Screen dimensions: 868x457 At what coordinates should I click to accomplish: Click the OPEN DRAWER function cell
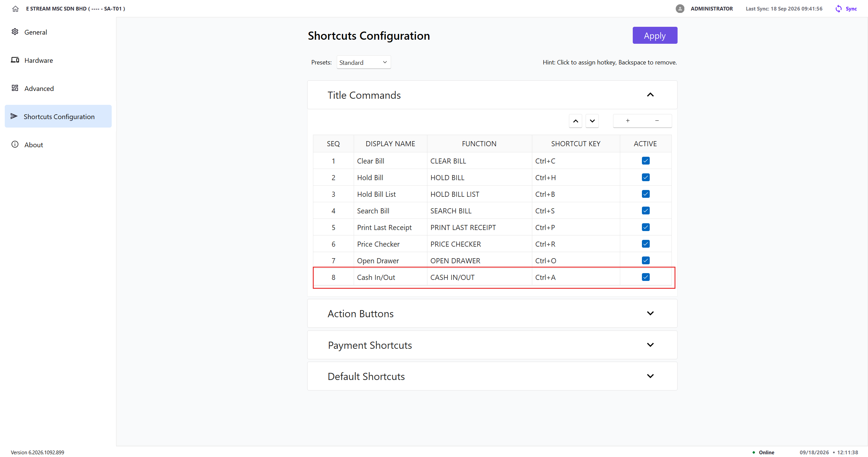click(479, 261)
